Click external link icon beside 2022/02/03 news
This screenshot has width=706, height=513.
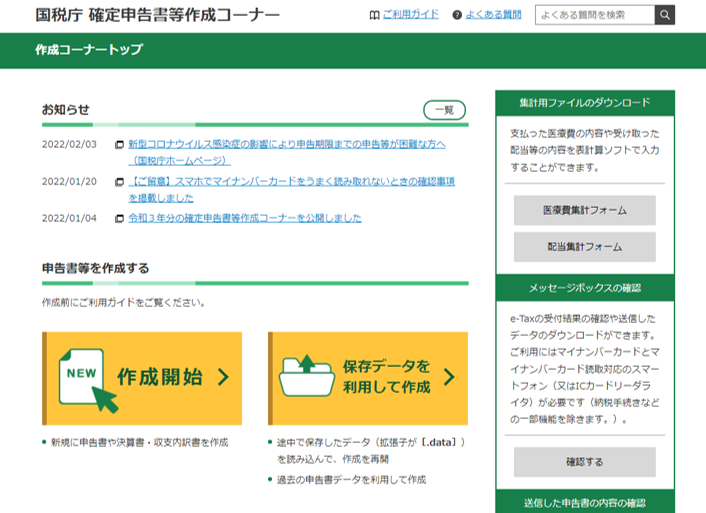(120, 144)
